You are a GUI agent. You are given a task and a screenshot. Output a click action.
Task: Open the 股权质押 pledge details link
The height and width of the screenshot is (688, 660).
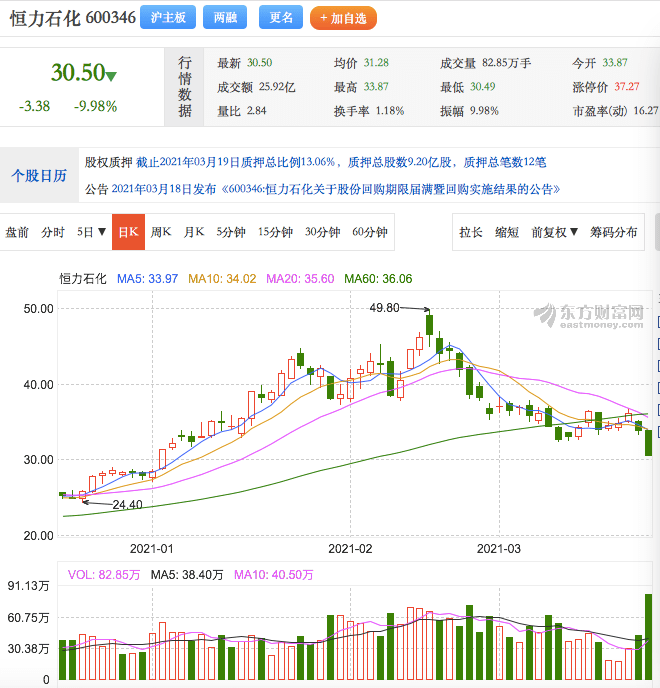(x=341, y=162)
